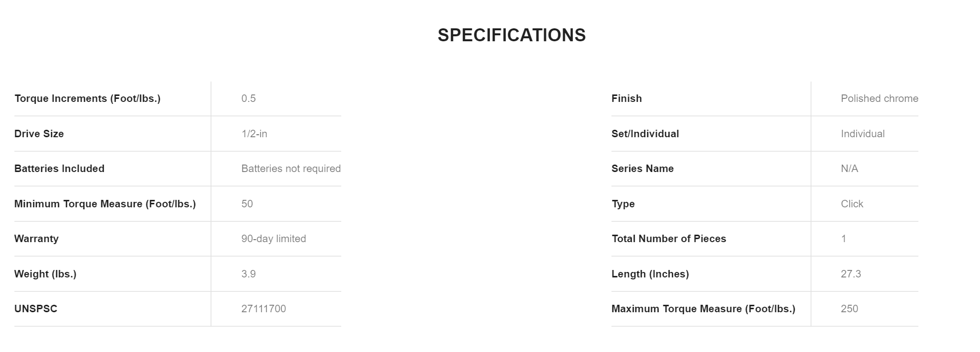Click the UNSPSC label
The height and width of the screenshot is (352, 980).
(x=36, y=309)
